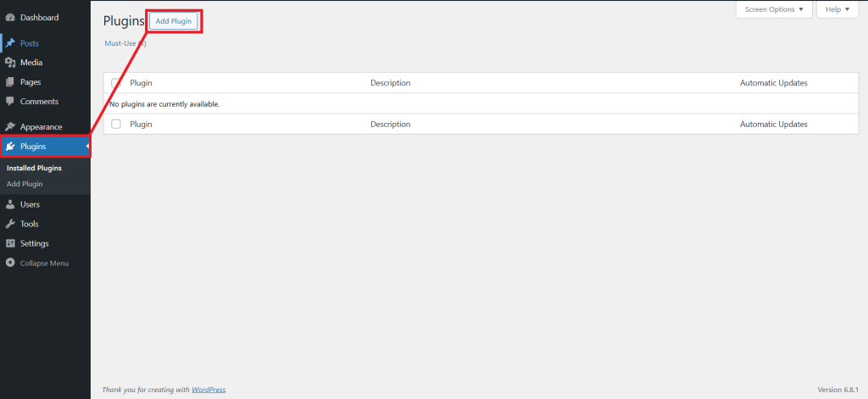The image size is (868, 399).
Task: Click the Media icon in sidebar
Action: click(10, 63)
